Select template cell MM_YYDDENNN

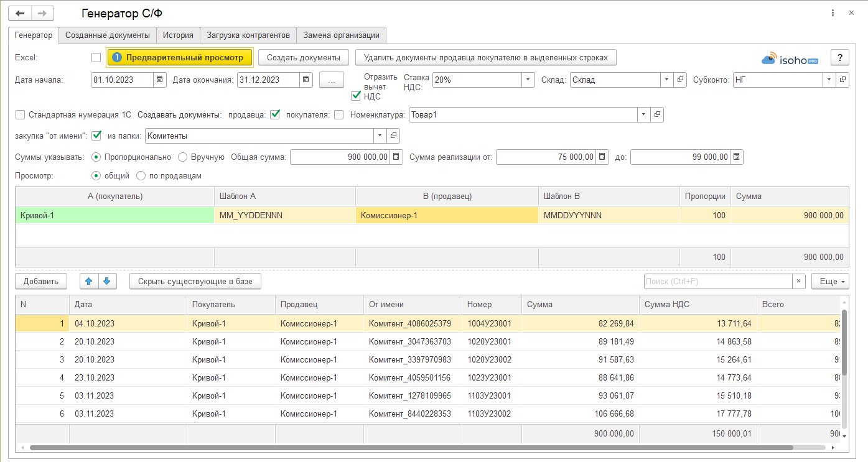285,215
